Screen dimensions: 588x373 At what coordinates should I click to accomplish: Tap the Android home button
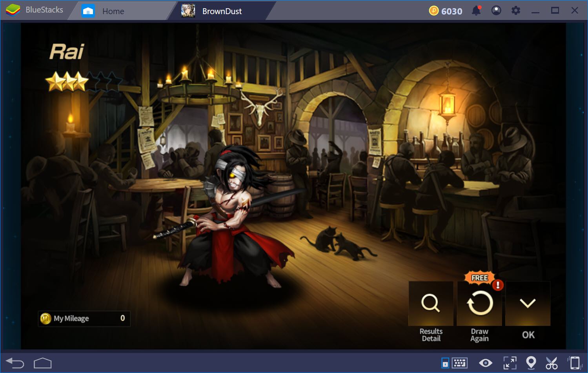(x=43, y=363)
